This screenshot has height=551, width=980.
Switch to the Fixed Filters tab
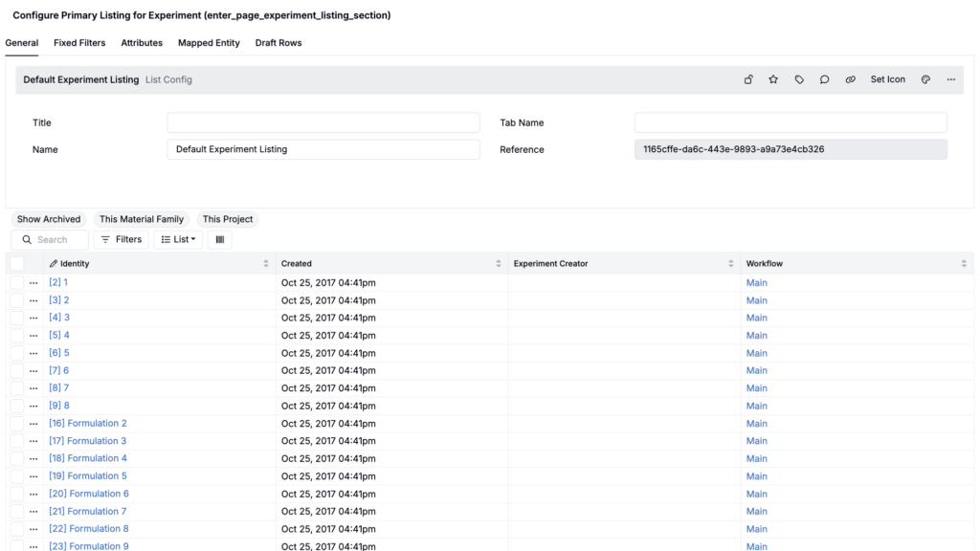79,43
